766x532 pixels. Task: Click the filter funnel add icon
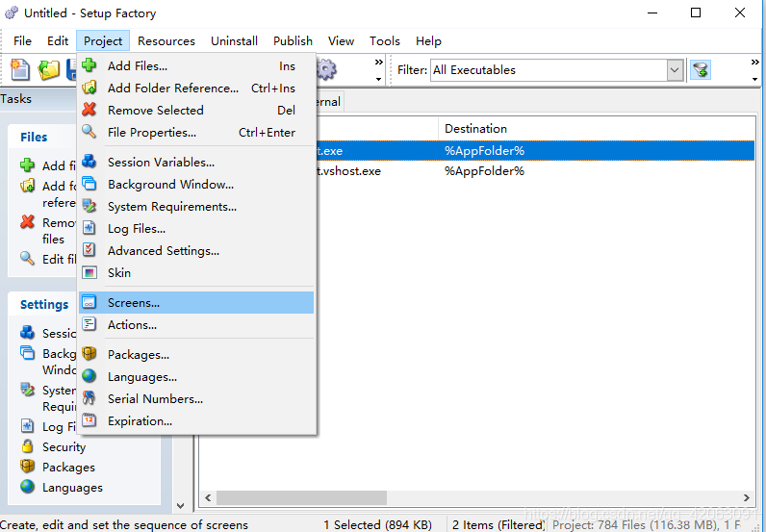point(701,70)
